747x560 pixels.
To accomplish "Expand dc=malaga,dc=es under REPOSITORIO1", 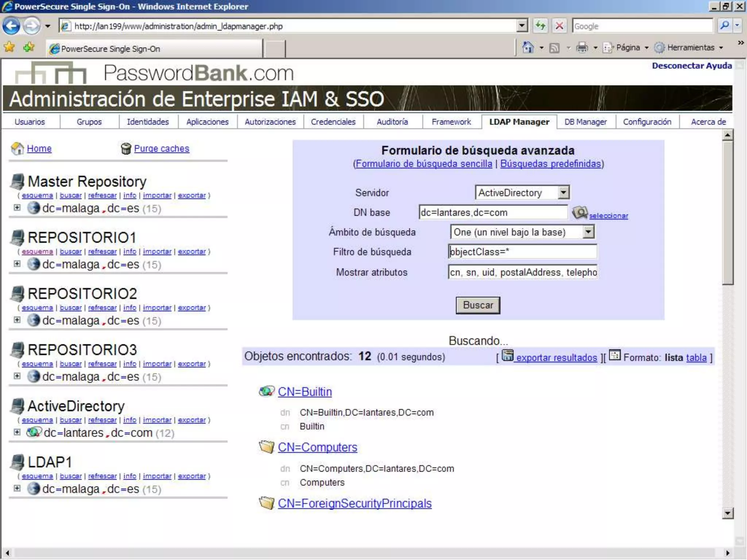I will pyautogui.click(x=17, y=264).
